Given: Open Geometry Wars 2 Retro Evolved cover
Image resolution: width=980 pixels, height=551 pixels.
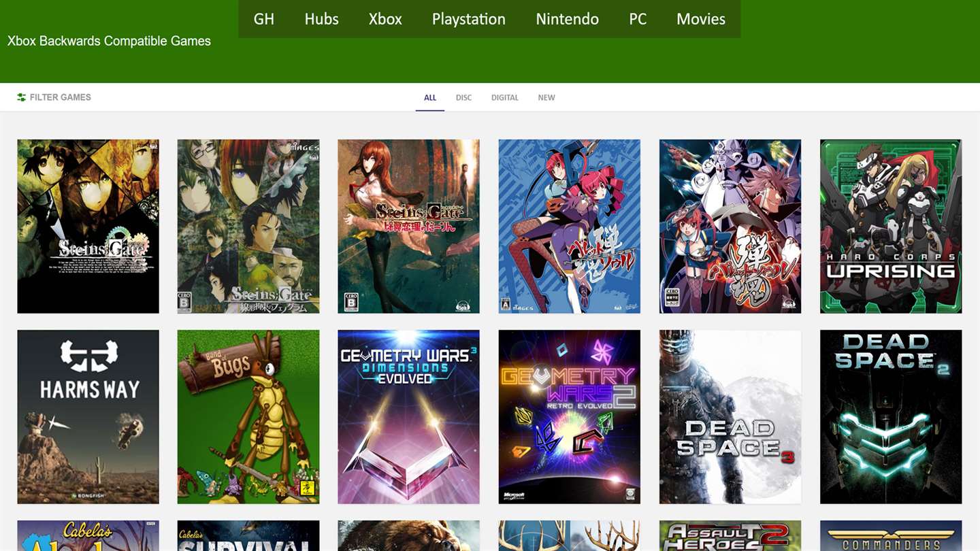Looking at the screenshot, I should tap(569, 417).
